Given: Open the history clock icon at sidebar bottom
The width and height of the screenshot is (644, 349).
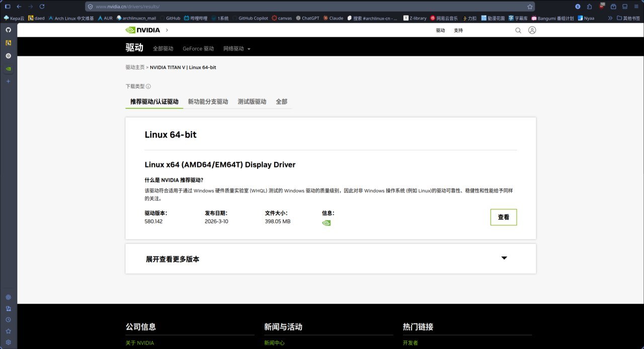Looking at the screenshot, I should click(8, 319).
